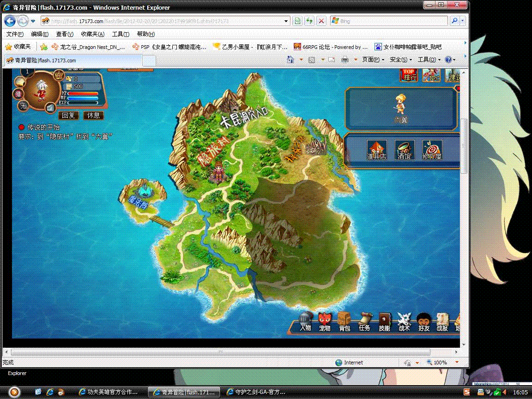Open the TOP 排行 ranking icon
This screenshot has width=532, height=399.
[409, 75]
